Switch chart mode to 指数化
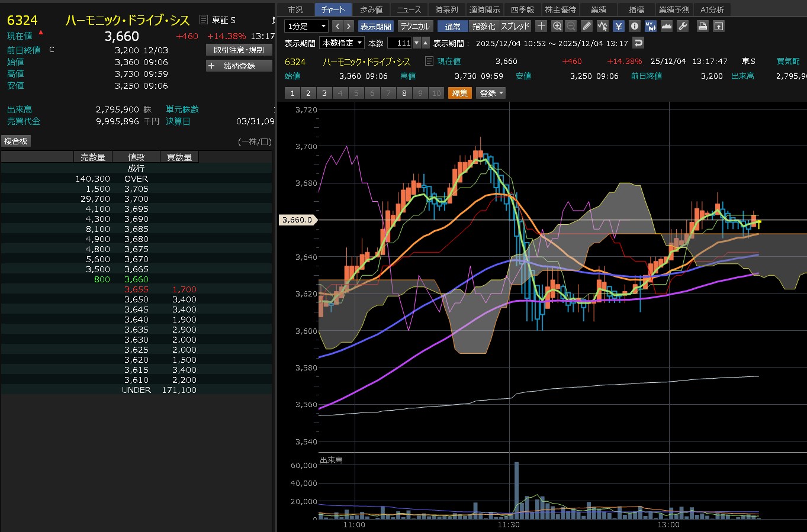 coord(484,26)
